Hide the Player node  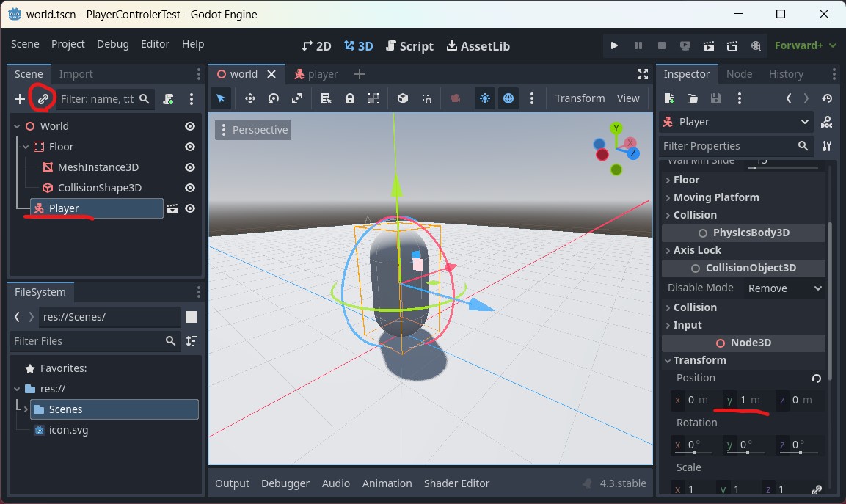189,208
